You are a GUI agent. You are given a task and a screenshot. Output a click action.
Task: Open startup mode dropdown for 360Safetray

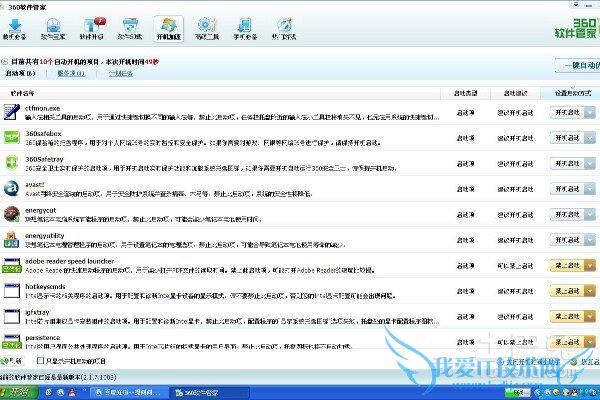[590, 163]
